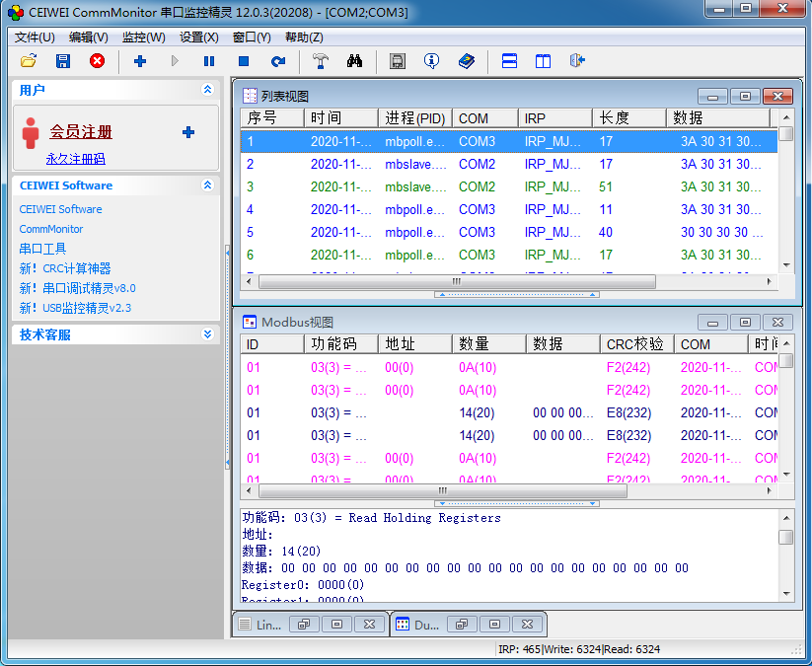Screen dimensions: 812x666
Task: Maximize the 列表视图 window
Action: (745, 97)
